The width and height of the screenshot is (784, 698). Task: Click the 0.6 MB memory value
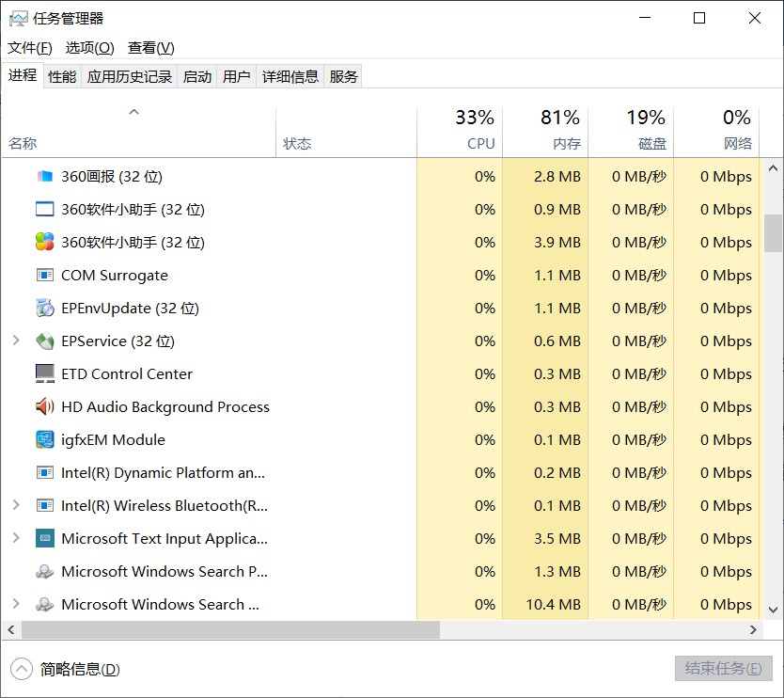point(557,341)
